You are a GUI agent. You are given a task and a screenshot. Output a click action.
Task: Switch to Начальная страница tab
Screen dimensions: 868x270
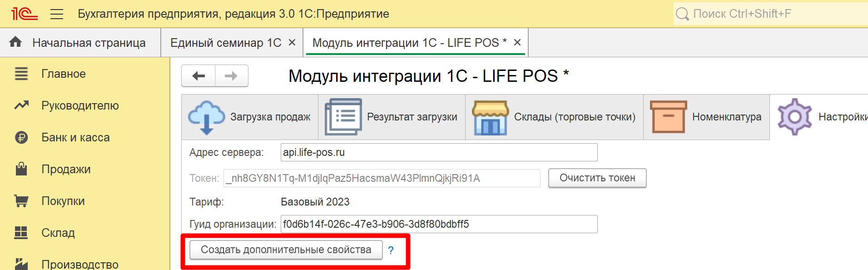click(80, 43)
